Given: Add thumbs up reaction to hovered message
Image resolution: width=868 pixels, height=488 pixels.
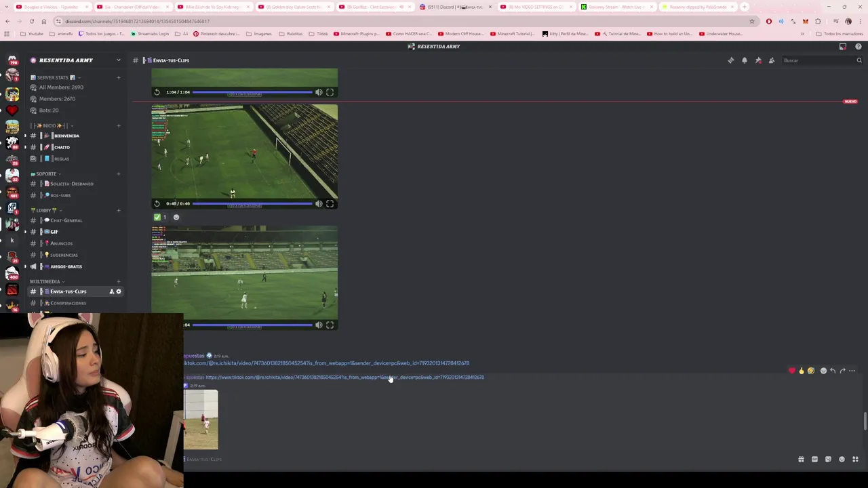Looking at the screenshot, I should (801, 371).
